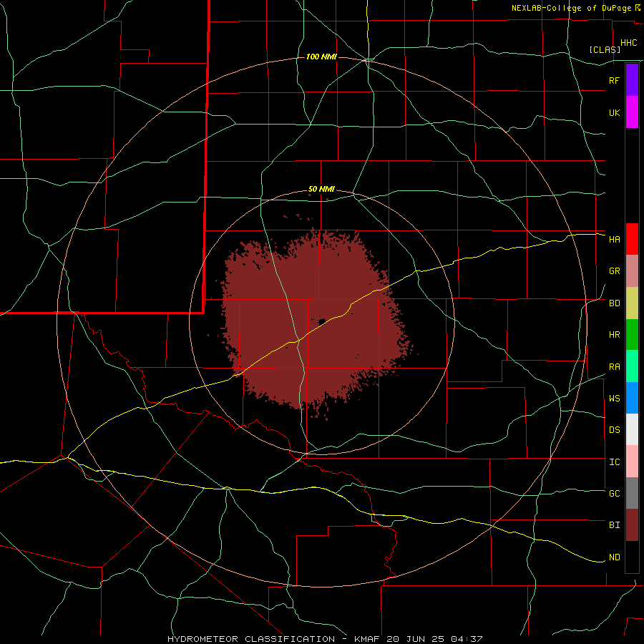Click the BI brown legend swatch
The height and width of the screenshot is (644, 644).
(x=632, y=525)
